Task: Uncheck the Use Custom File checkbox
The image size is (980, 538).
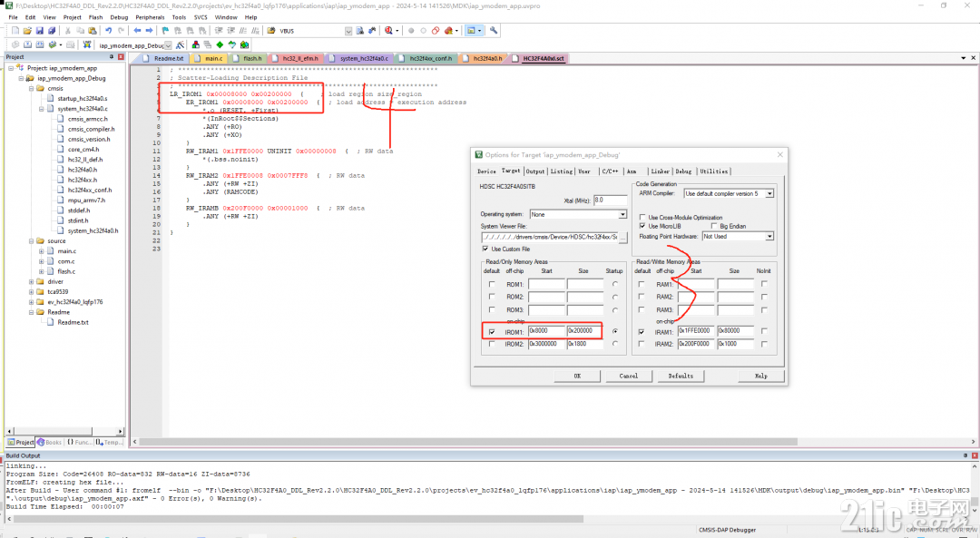Action: click(485, 249)
